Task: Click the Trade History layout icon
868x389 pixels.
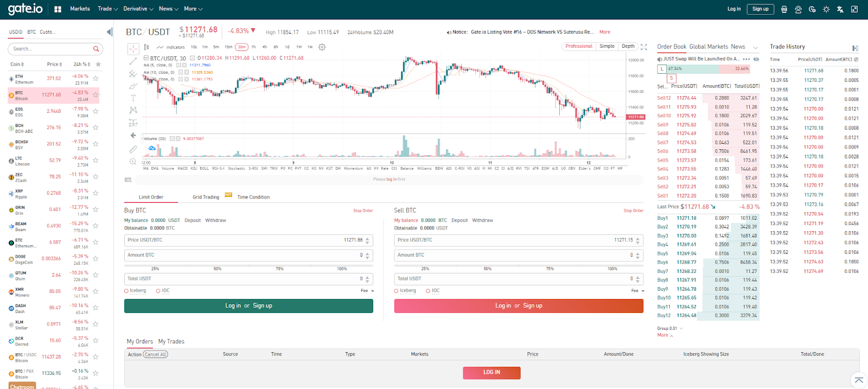Action: point(855,48)
